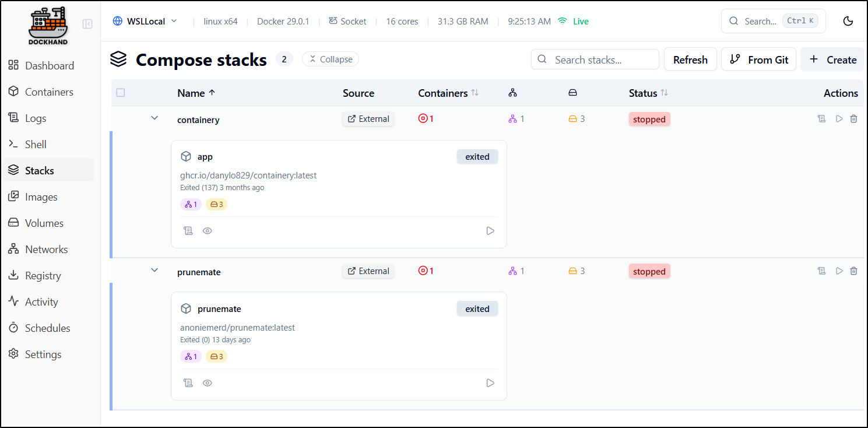Collapse the prunemate stack row chevron
This screenshot has height=428, width=868.
tap(154, 271)
